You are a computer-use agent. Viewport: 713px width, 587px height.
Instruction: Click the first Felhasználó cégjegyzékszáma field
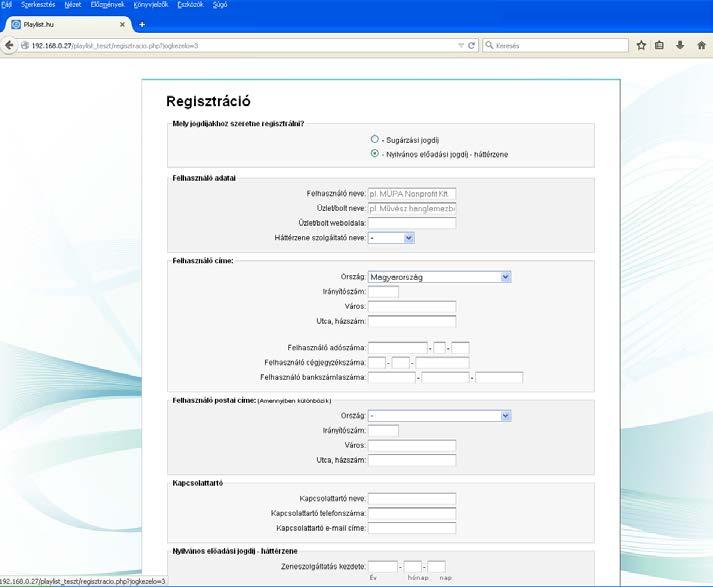pos(377,362)
